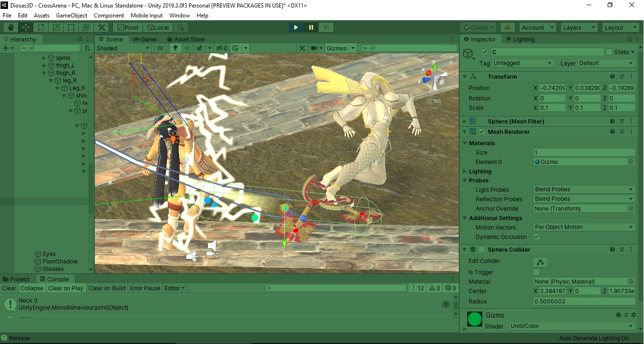Screen dimensions: 644x344
Task: Click the Hierarchy sort order icon
Action: coord(87,48)
